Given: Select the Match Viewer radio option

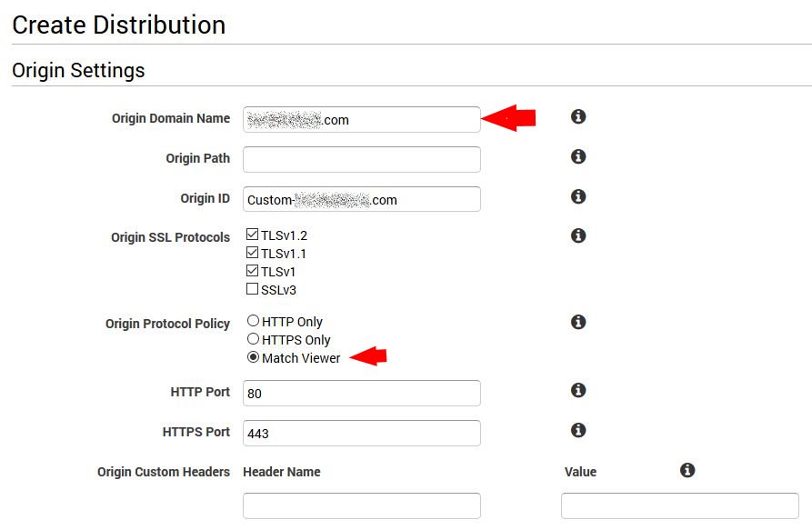Looking at the screenshot, I should coord(253,357).
